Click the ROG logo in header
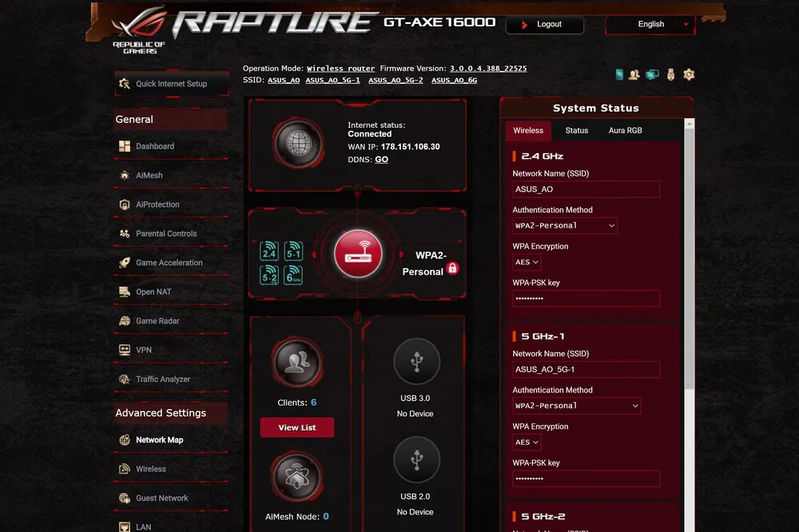Image resolution: width=799 pixels, height=532 pixels. [x=139, y=30]
